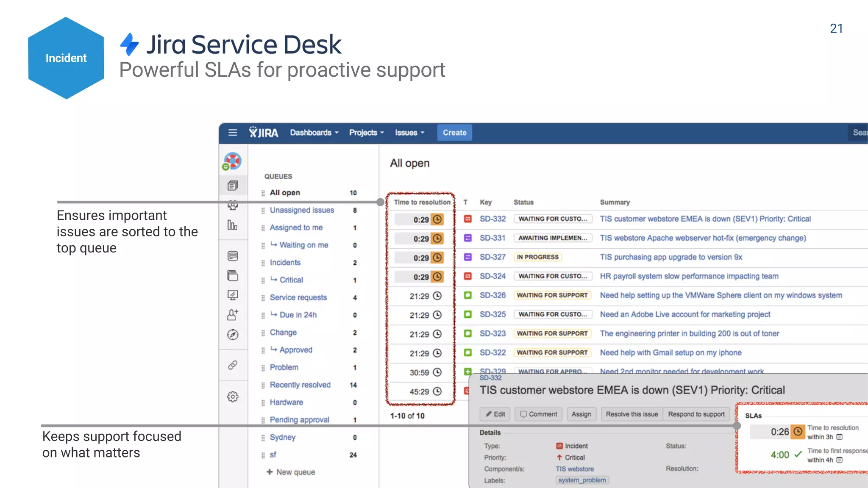Open issue key SD-332 in the table

point(492,219)
